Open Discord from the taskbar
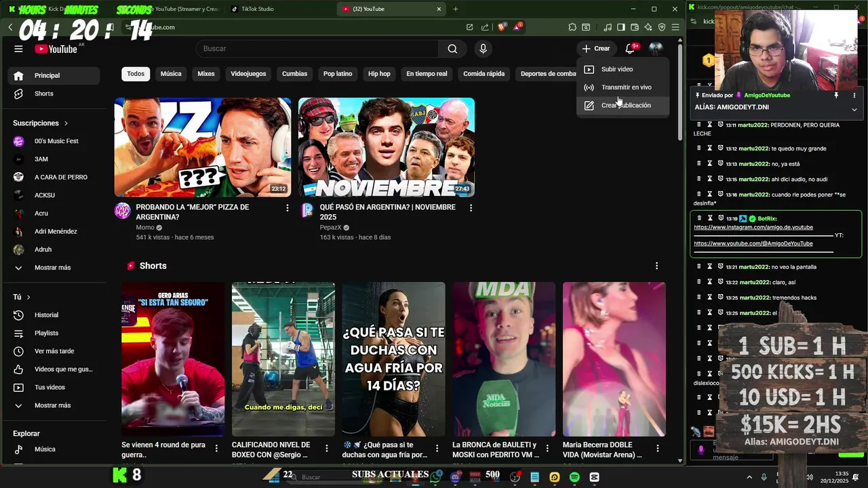 tap(455, 477)
